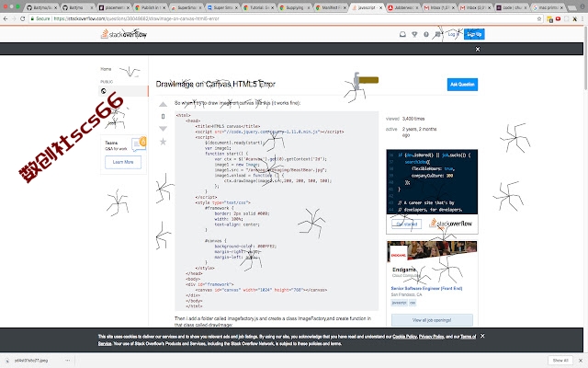This screenshot has height=368, width=588.
Task: Open the help question-mark icon
Action: tap(426, 34)
